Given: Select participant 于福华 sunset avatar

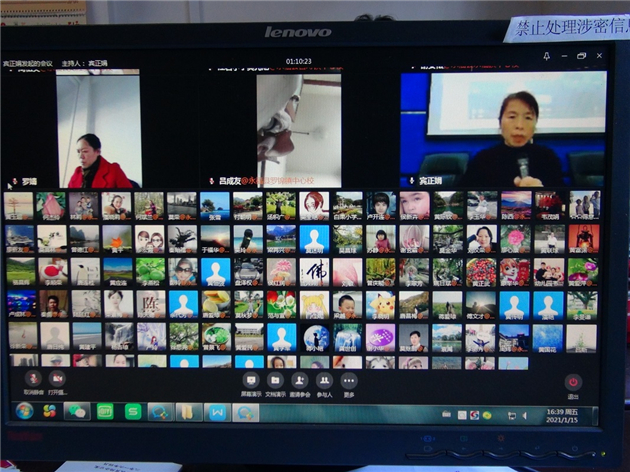Looking at the screenshot, I should point(215,239).
